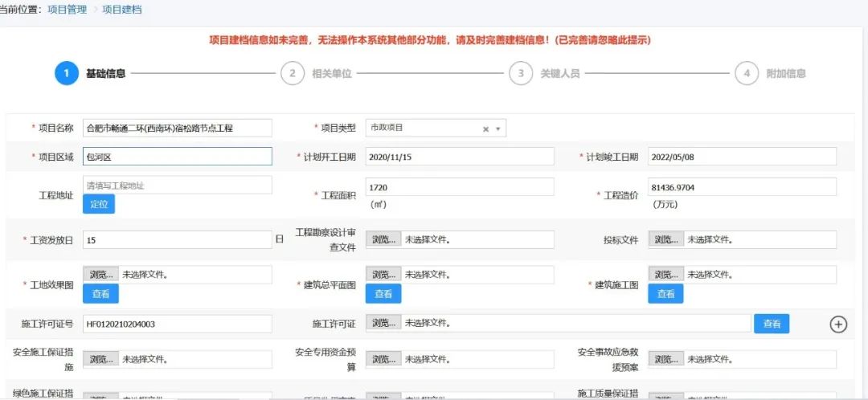868x400 pixels.
Task: Click the 定位 button under 工程地址
Action: 99,204
